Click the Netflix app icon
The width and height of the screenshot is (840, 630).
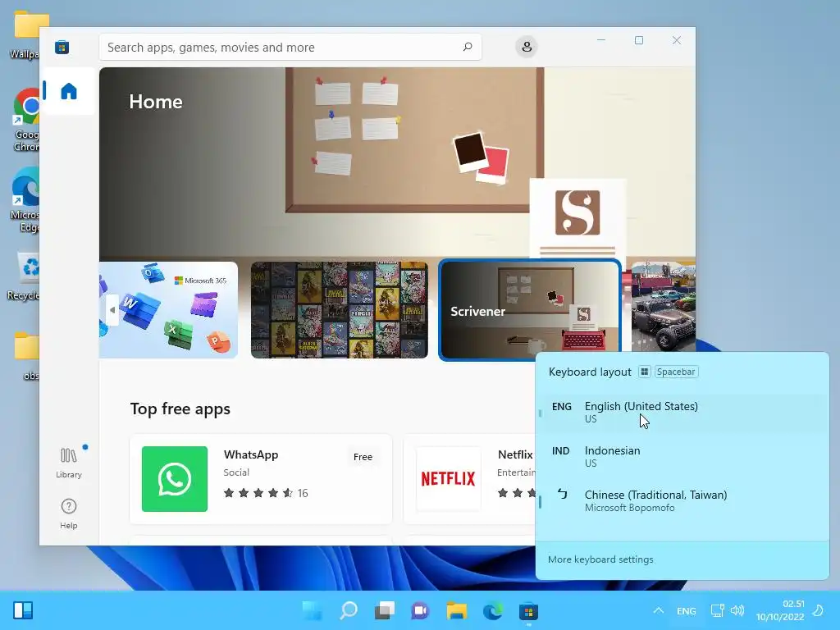pyautogui.click(x=449, y=479)
